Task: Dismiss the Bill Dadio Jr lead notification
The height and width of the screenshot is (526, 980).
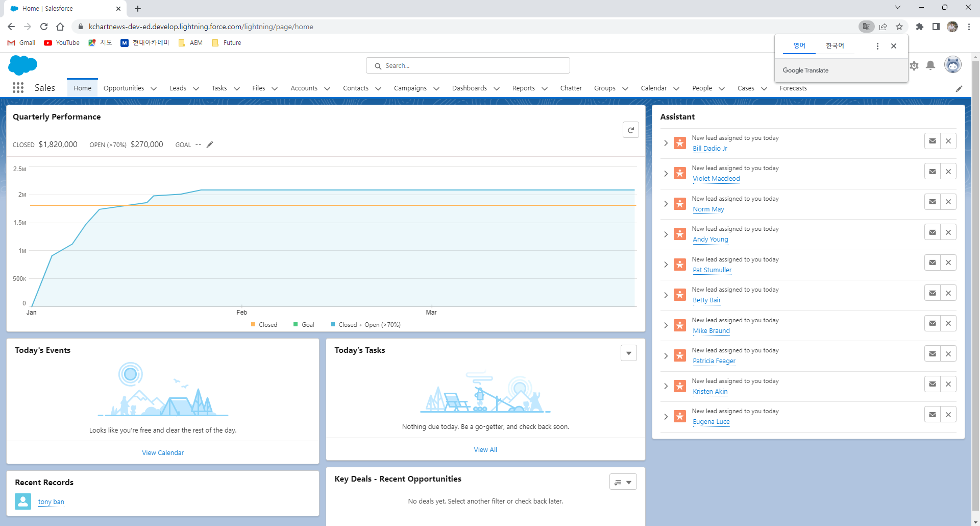Action: [948, 141]
